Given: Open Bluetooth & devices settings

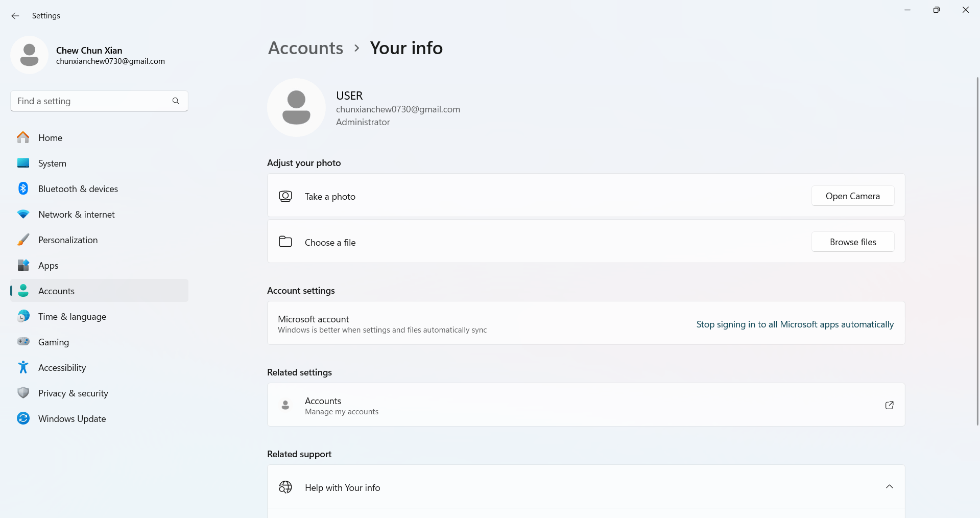Looking at the screenshot, I should pos(99,189).
